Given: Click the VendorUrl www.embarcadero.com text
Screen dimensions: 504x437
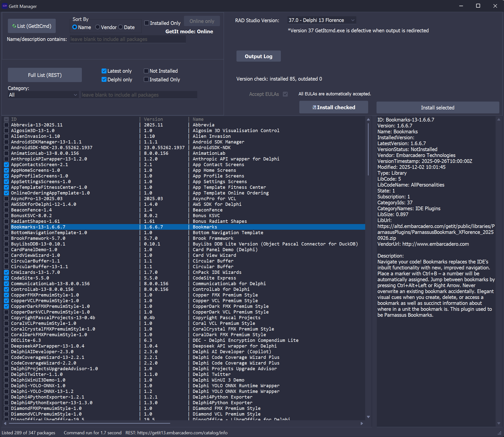Looking at the screenshot, I should tap(436, 244).
